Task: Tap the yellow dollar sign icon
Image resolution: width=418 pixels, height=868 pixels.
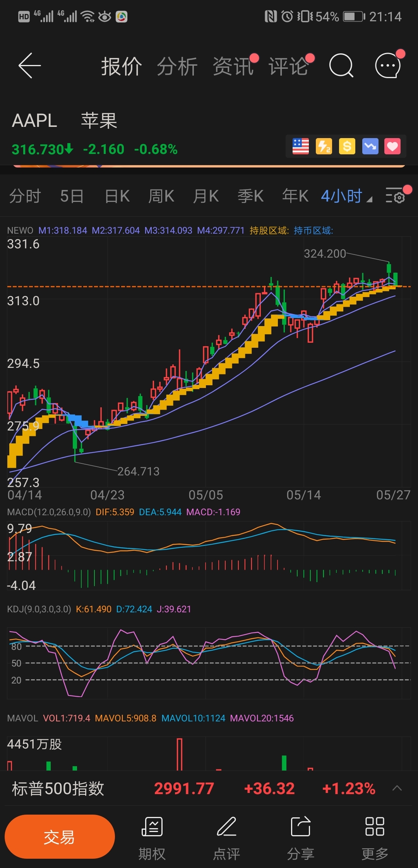Action: [347, 146]
